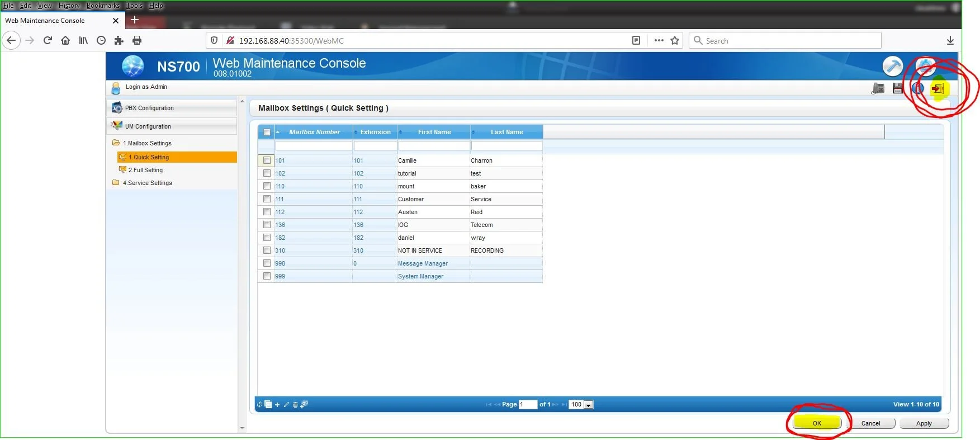This screenshot has height=440, width=980.
Task: Add a new mailbox with plus icon
Action: tap(277, 404)
